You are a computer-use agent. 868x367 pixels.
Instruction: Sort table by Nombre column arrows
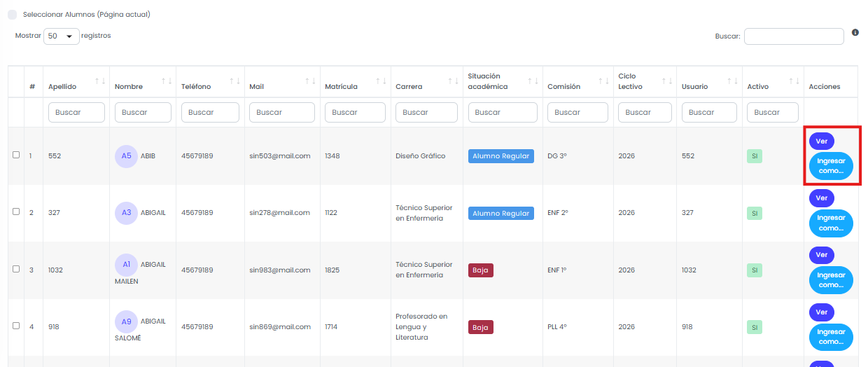coord(167,81)
